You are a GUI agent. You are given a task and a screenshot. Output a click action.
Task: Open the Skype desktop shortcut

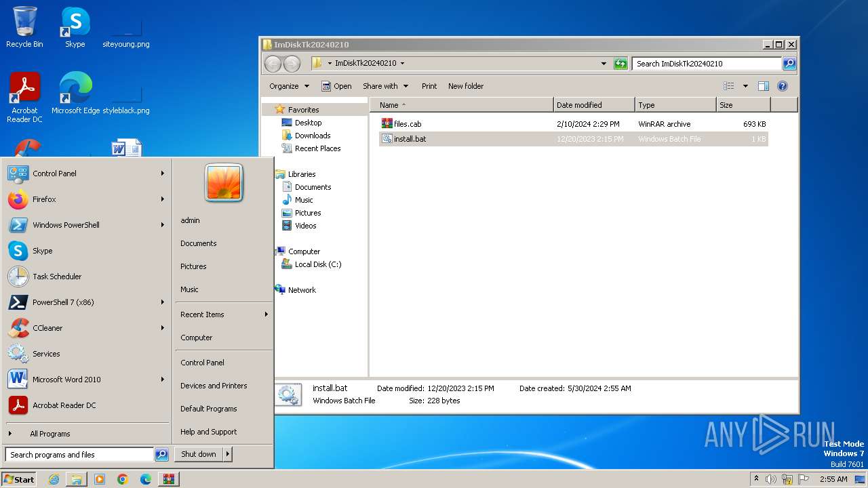[x=75, y=27]
